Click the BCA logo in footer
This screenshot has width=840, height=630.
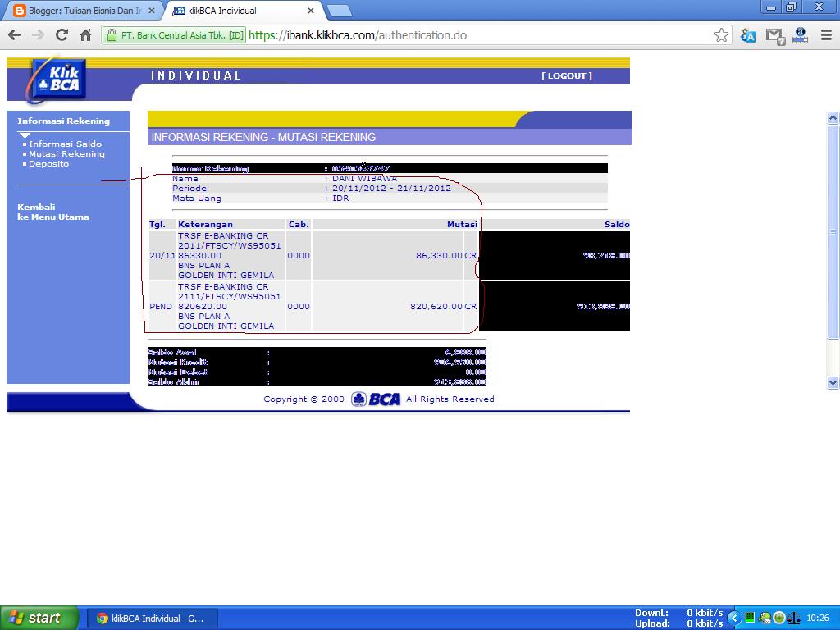[376, 399]
